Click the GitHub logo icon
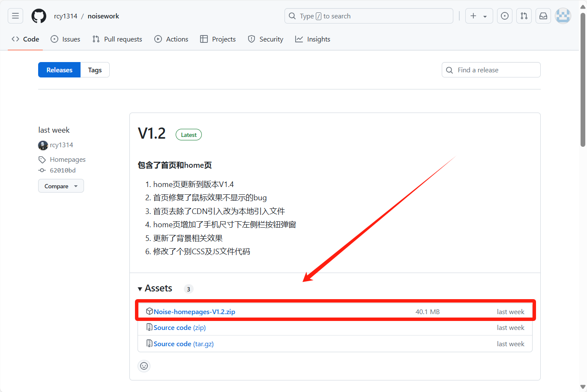The height and width of the screenshot is (392, 587). point(39,16)
